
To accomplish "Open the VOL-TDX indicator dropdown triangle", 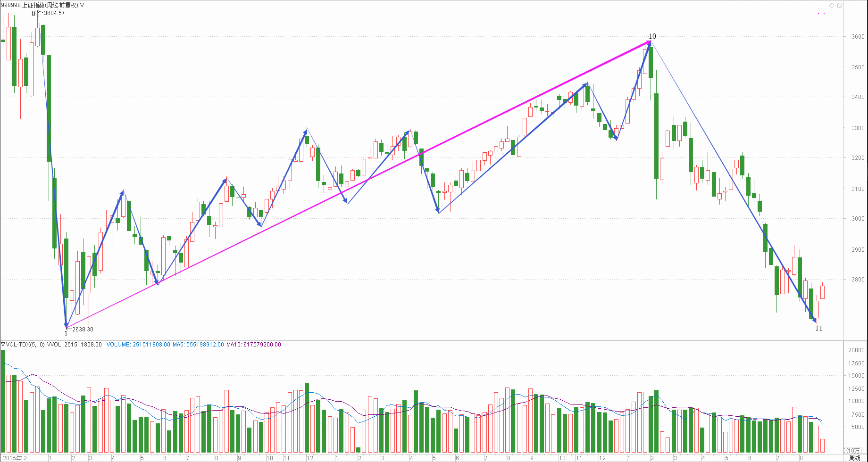I will pos(3,345).
